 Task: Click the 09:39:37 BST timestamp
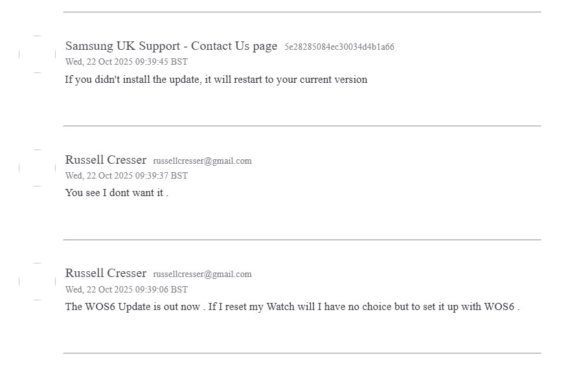pos(126,175)
